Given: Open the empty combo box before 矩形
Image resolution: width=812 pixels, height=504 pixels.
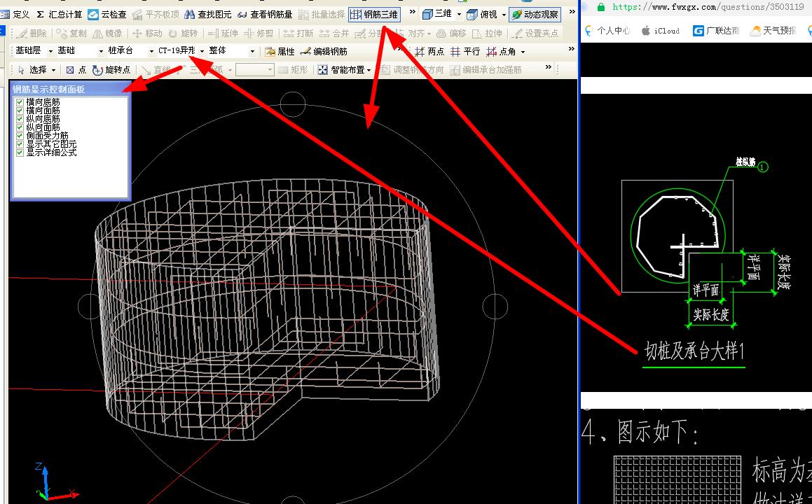Looking at the screenshot, I should 254,70.
